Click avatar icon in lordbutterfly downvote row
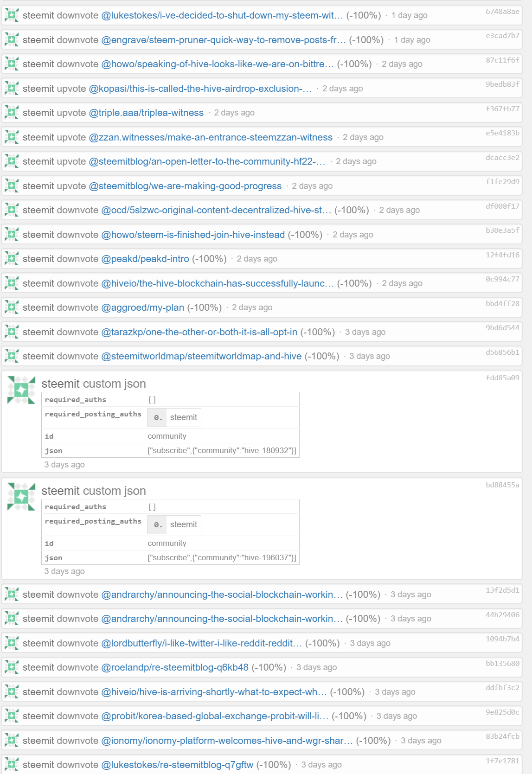 tap(12, 643)
